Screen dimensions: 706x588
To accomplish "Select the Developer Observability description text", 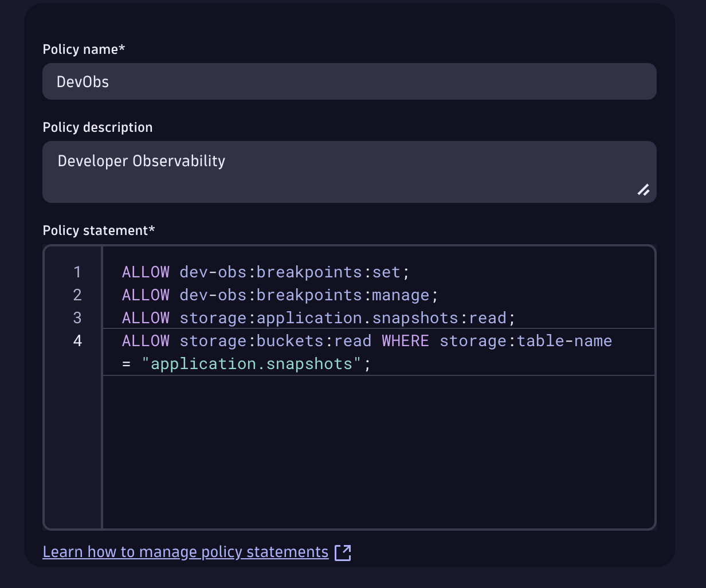I will (141, 161).
